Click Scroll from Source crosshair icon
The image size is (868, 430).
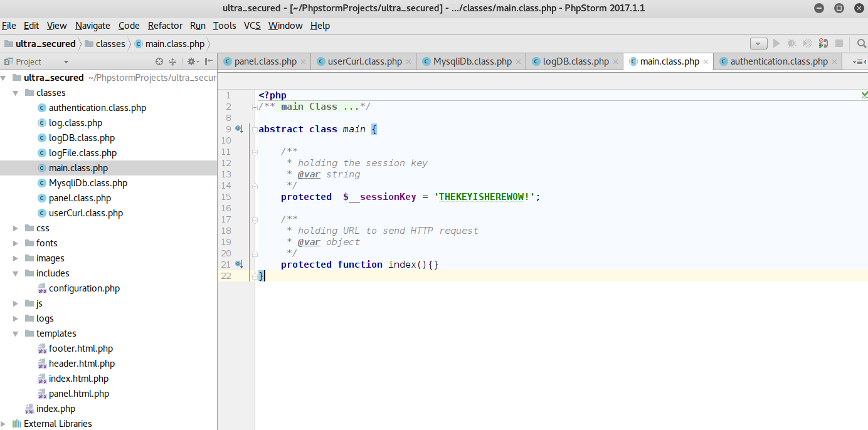tap(159, 61)
